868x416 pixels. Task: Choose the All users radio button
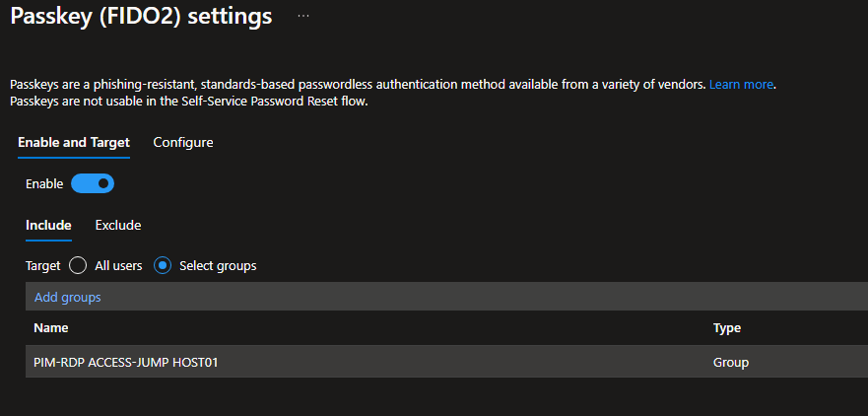click(x=79, y=265)
